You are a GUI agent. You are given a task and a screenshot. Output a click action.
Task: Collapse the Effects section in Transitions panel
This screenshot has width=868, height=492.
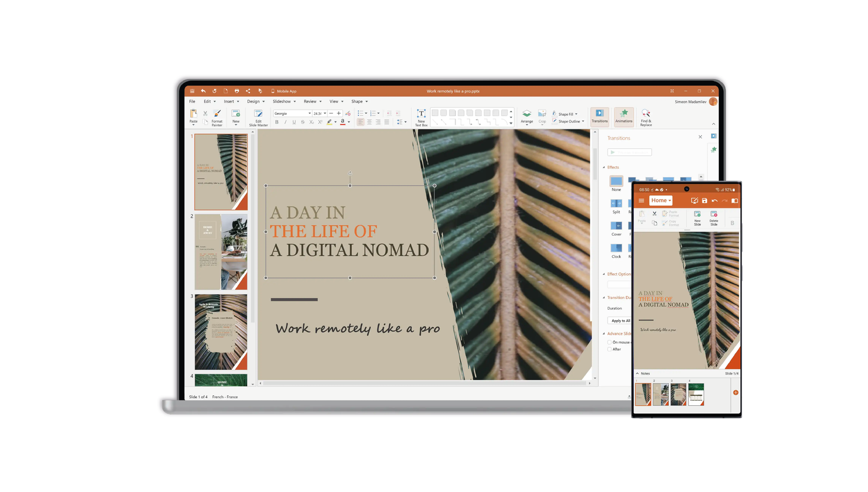[604, 167]
